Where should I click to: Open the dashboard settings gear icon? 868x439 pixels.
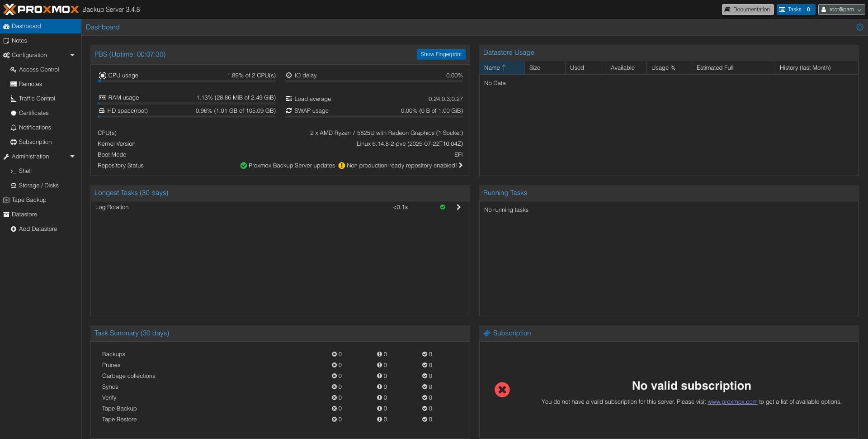click(x=859, y=27)
